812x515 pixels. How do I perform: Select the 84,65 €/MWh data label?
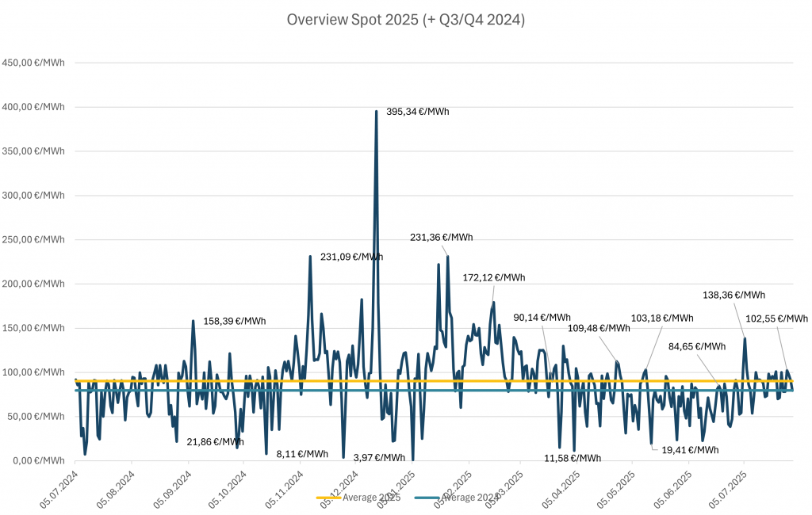[697, 346]
